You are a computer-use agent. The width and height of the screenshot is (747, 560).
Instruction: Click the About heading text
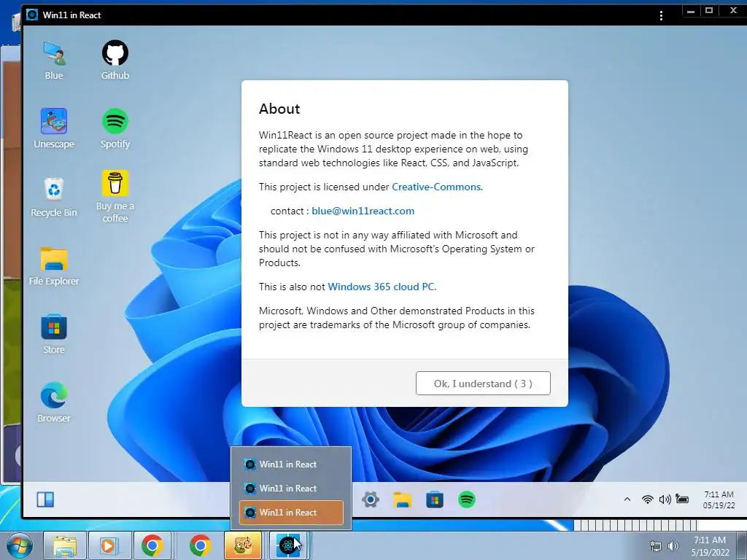[279, 109]
